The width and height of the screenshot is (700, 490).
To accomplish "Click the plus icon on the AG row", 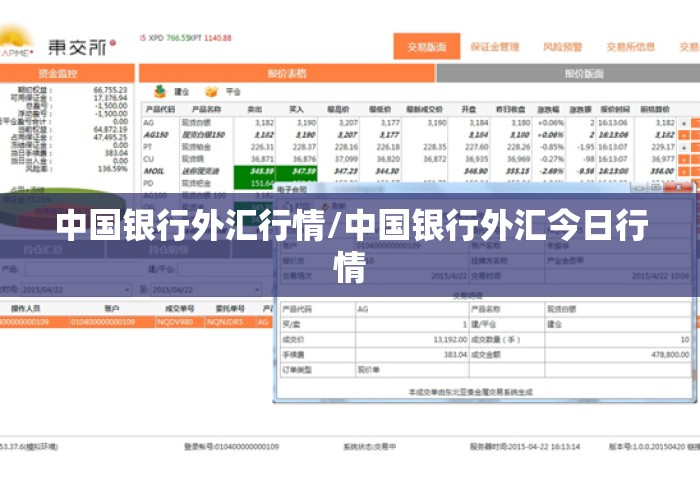I will (683, 123).
